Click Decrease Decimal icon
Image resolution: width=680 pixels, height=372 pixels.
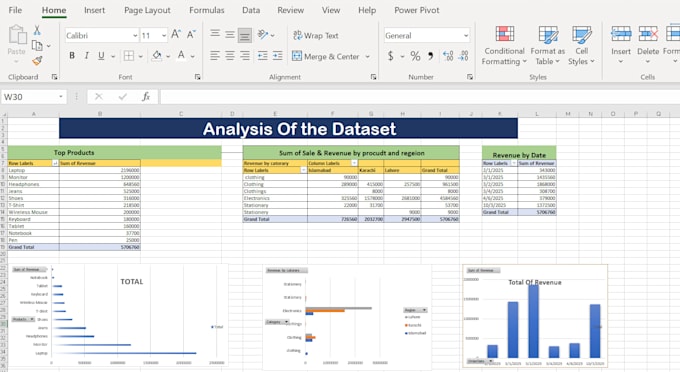click(464, 56)
